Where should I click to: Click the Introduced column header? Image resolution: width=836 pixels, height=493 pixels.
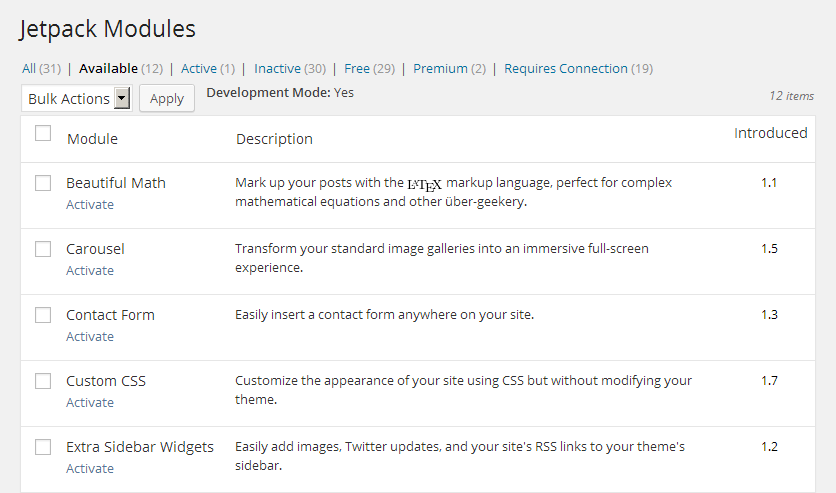pos(770,133)
